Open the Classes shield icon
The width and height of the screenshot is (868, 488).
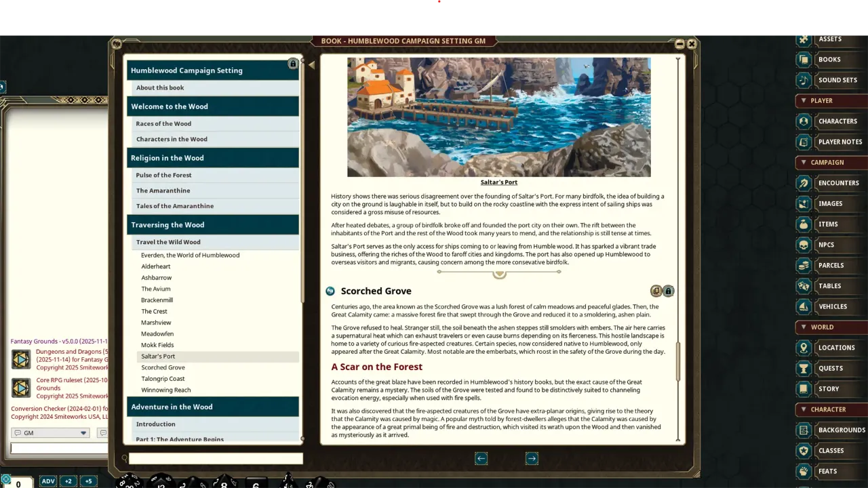coord(804,451)
